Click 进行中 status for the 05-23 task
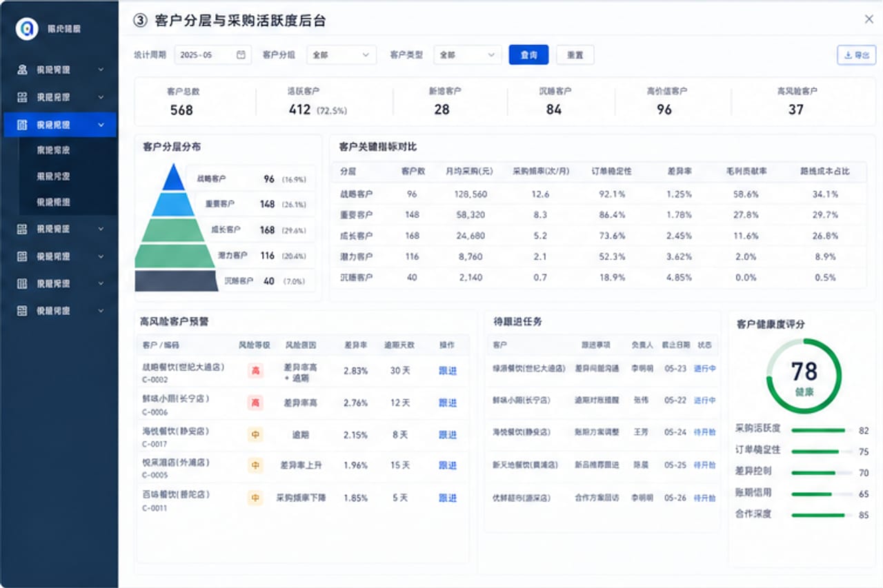This screenshot has width=883, height=588. coord(704,369)
